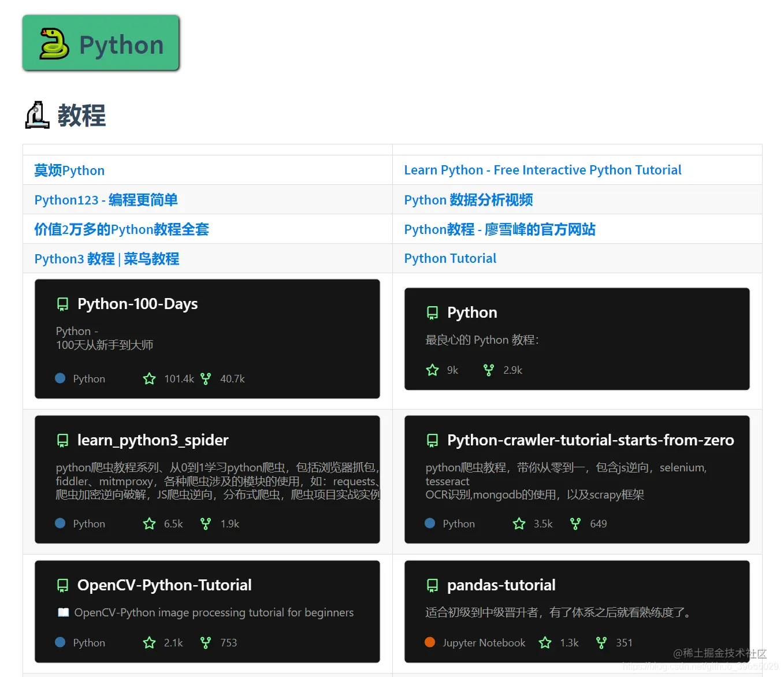Click the star icon on Python-100-Days card
Image resolution: width=784 pixels, height=677 pixels.
pos(149,379)
